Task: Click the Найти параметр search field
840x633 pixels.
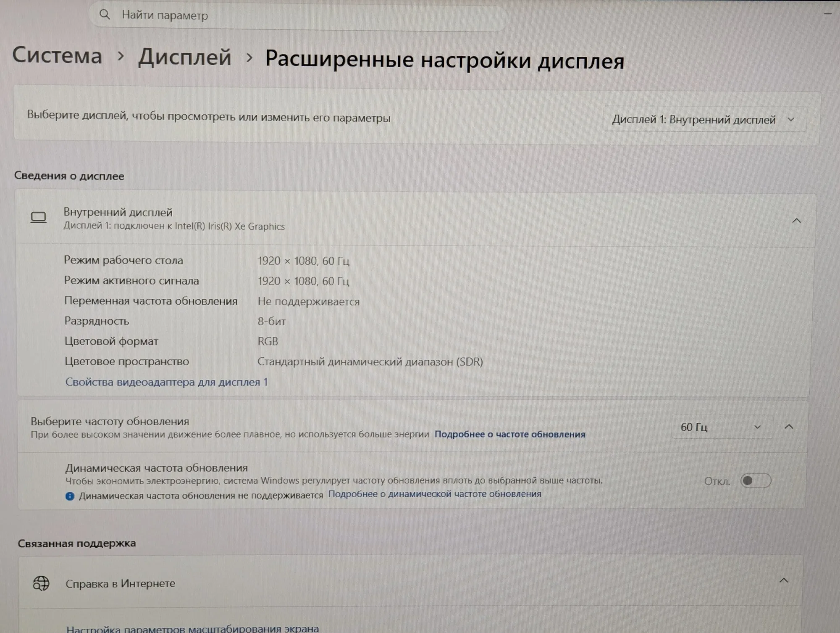Action: [298, 16]
